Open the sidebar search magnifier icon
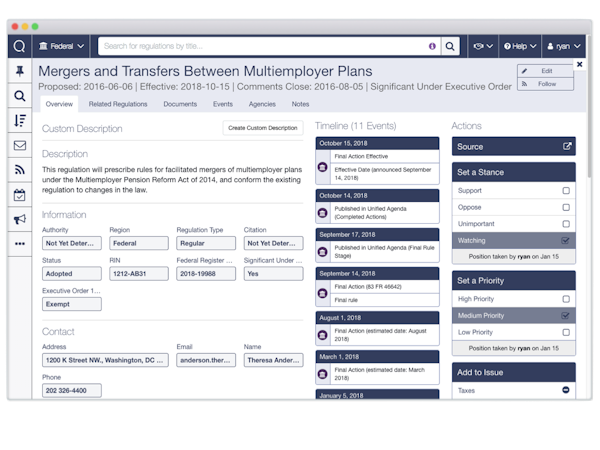 click(20, 96)
